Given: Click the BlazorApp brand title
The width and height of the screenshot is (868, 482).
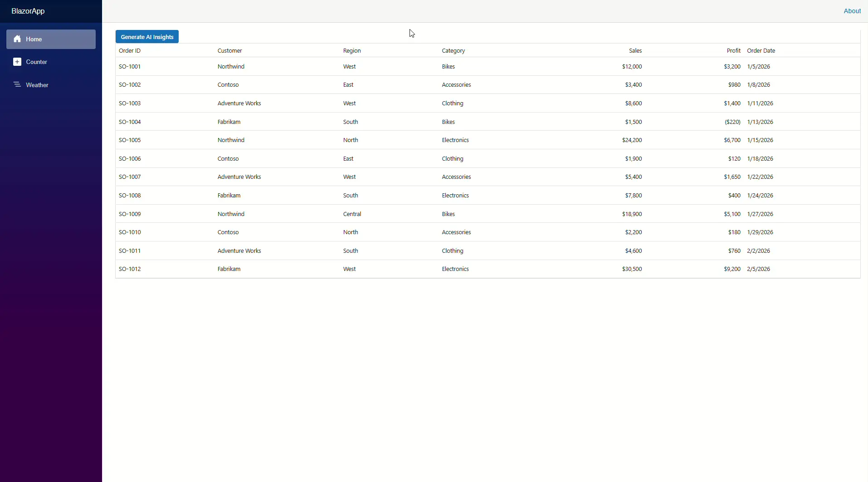Looking at the screenshot, I should 28,11.
